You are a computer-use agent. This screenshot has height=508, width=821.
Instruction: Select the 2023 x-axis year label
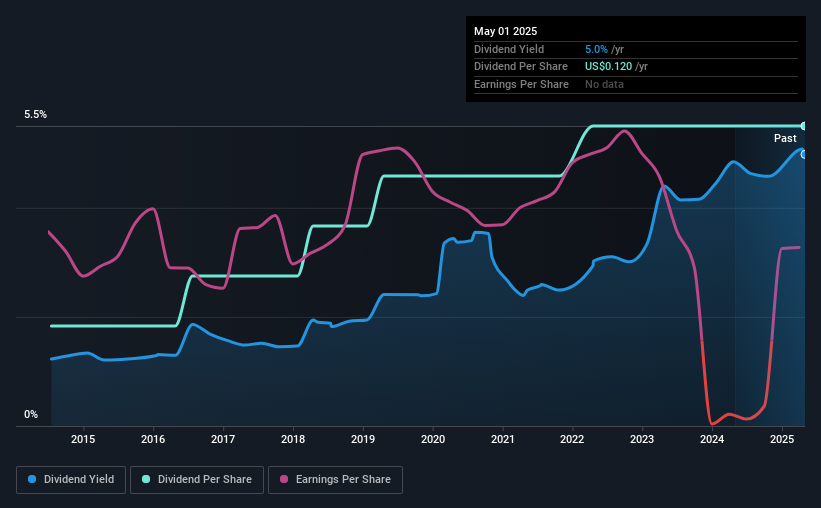click(642, 439)
